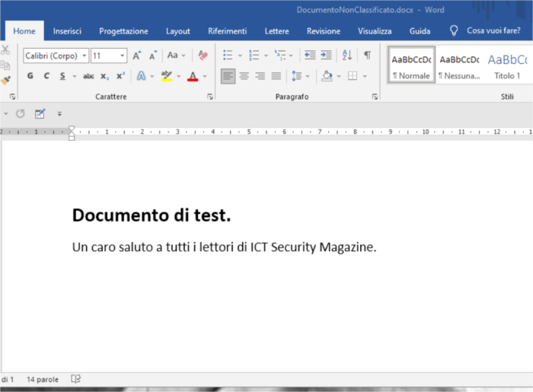Justify text alignment
Image resolution: width=533 pixels, height=392 pixels.
276,76
